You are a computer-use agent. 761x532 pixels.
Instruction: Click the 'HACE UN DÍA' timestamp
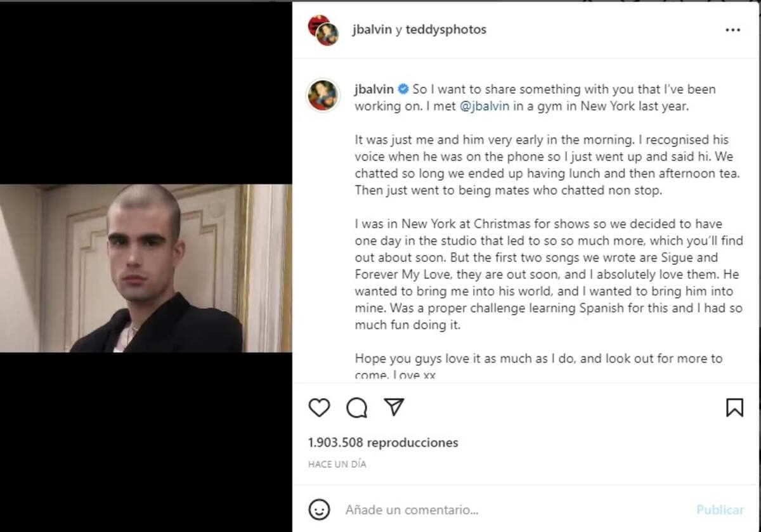pos(337,464)
